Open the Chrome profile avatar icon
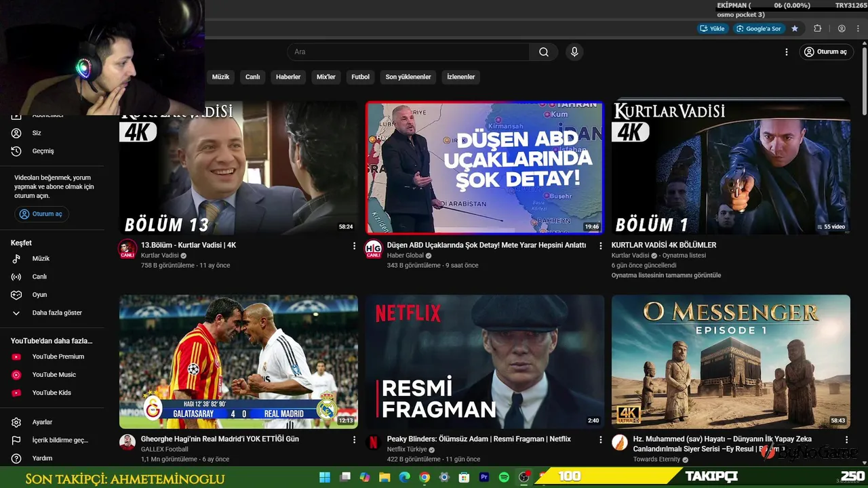This screenshot has height=488, width=868. [842, 28]
